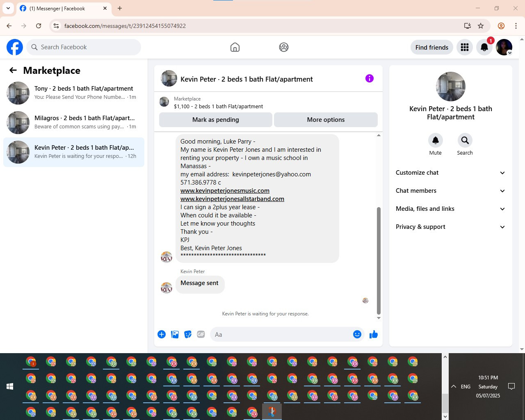Go back in Chrome
525x420 pixels.
(x=9, y=26)
